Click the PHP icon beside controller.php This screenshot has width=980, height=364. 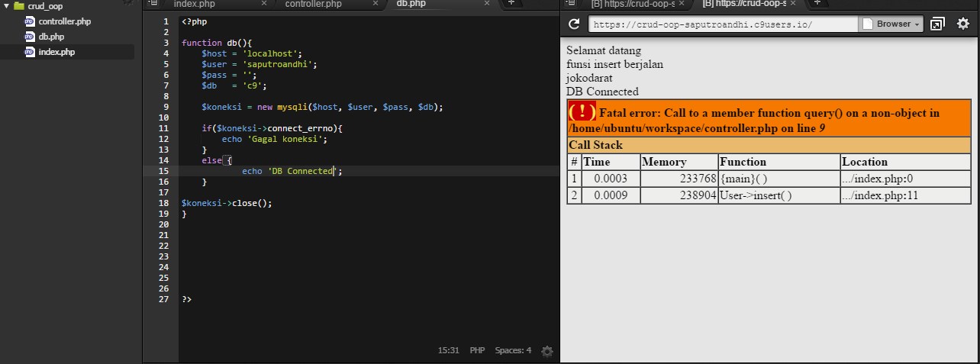[29, 21]
